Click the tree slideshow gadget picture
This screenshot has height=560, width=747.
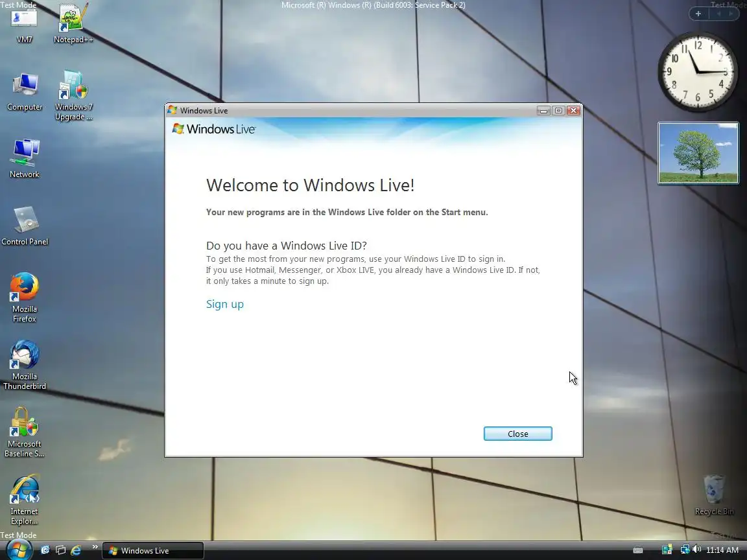click(698, 153)
